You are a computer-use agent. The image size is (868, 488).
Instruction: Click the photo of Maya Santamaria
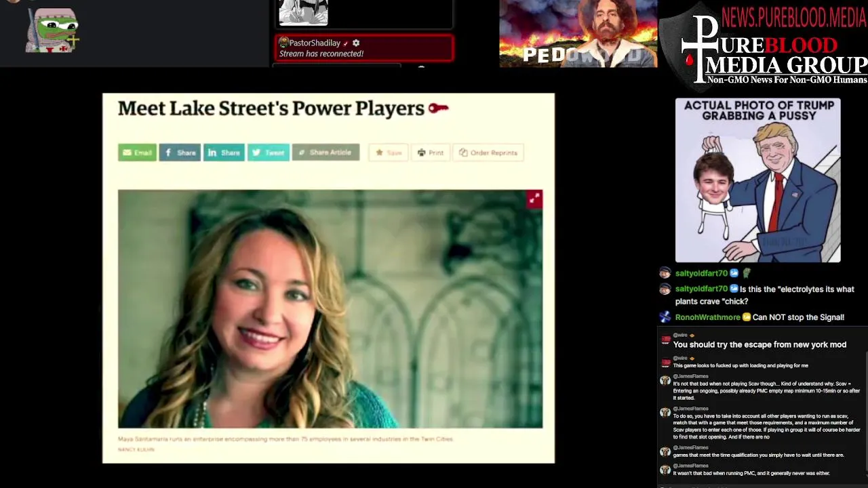coord(330,309)
